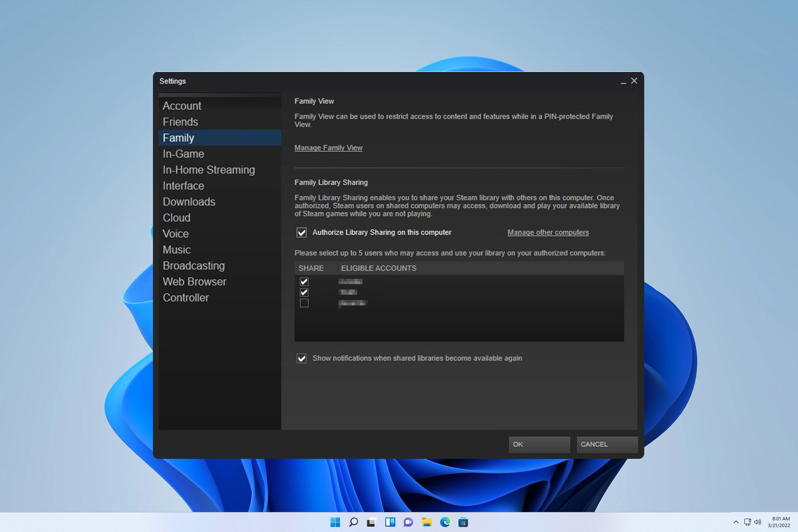Viewport: 798px width, 532px height.
Task: Select the Friends settings category
Action: click(x=220, y=122)
